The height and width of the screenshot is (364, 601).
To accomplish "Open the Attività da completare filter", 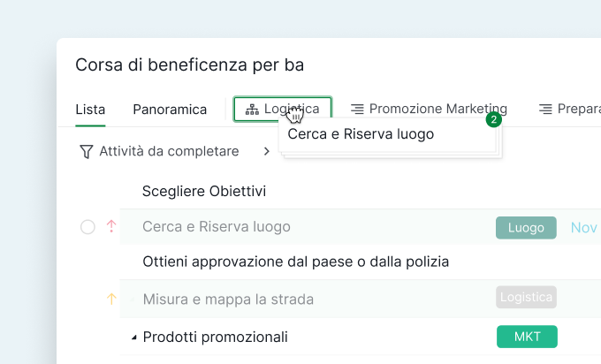I will click(x=169, y=152).
